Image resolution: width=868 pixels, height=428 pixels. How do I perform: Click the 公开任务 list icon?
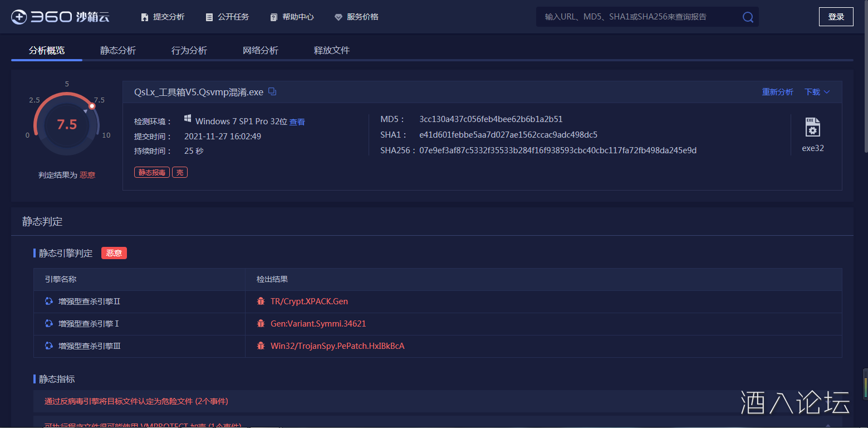tap(209, 17)
